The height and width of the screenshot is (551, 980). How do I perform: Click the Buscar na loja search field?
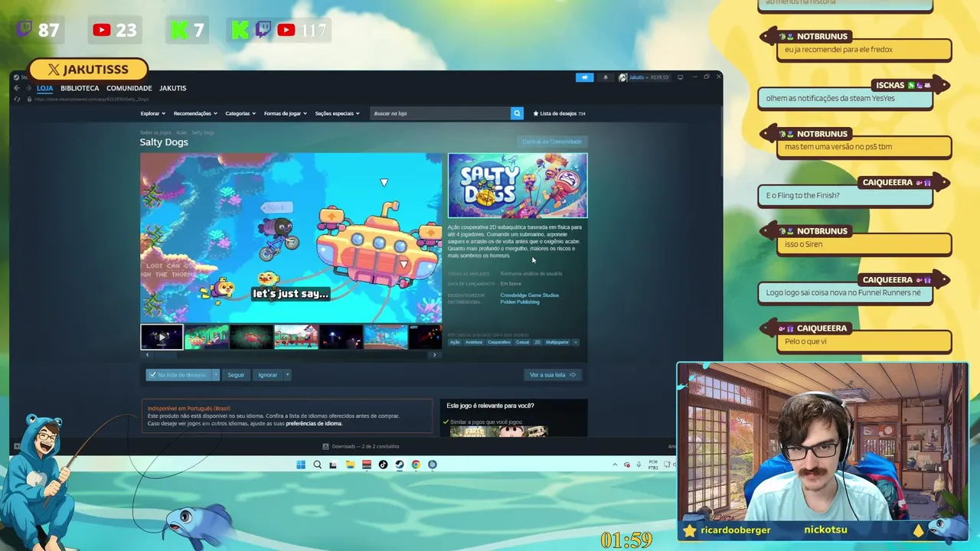[440, 113]
